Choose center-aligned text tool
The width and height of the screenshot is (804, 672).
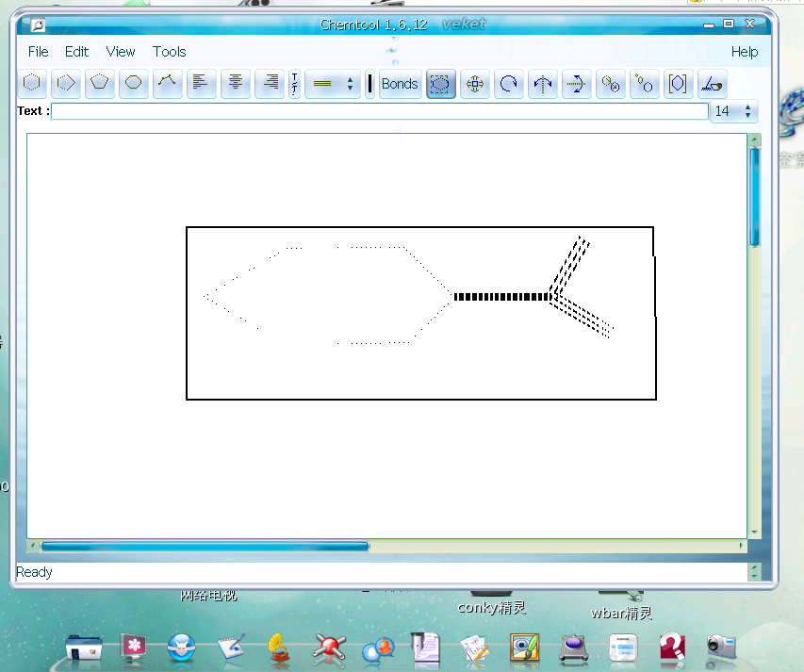pyautogui.click(x=236, y=83)
